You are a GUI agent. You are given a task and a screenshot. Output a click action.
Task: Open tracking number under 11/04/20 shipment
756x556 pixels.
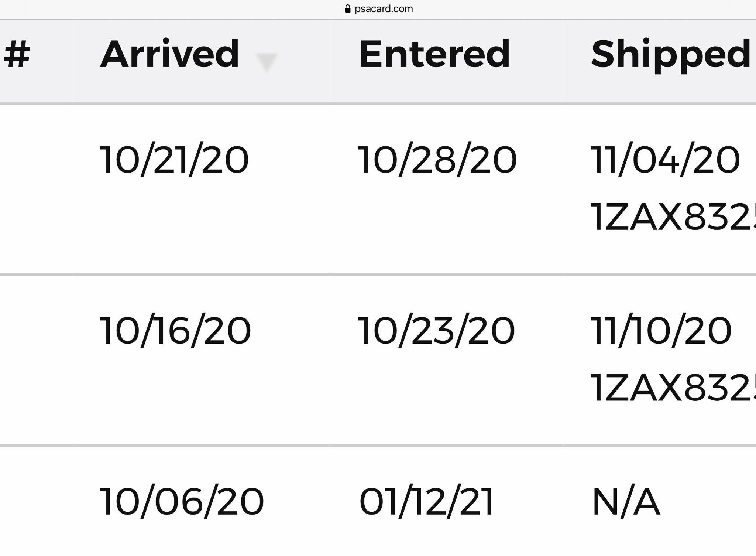673,217
